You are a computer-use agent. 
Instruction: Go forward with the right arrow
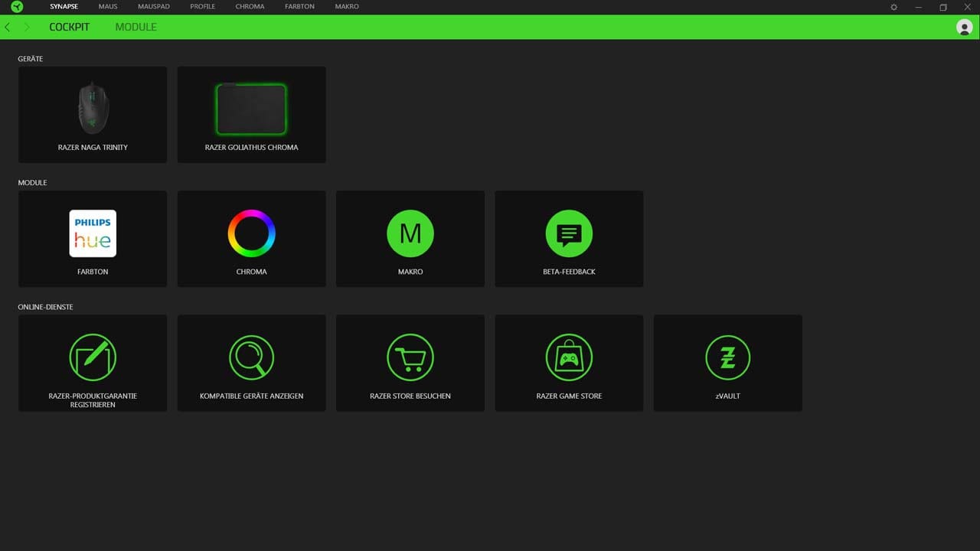27,27
